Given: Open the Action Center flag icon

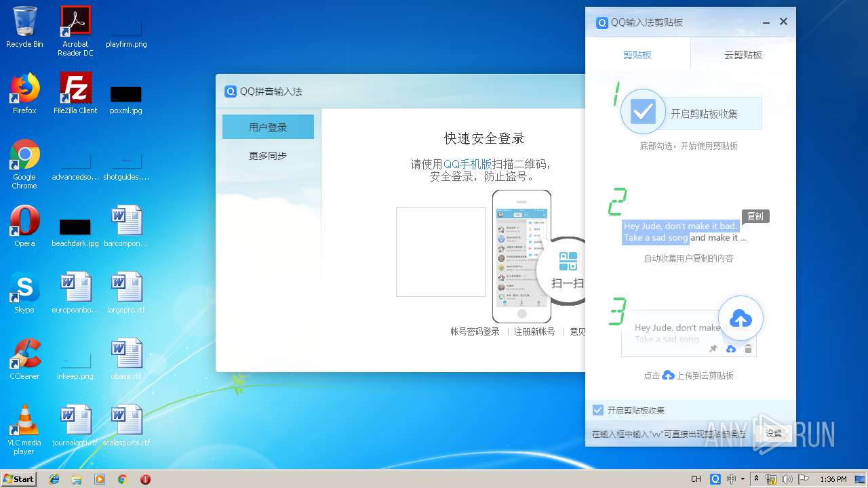Looking at the screenshot, I should pos(804,479).
